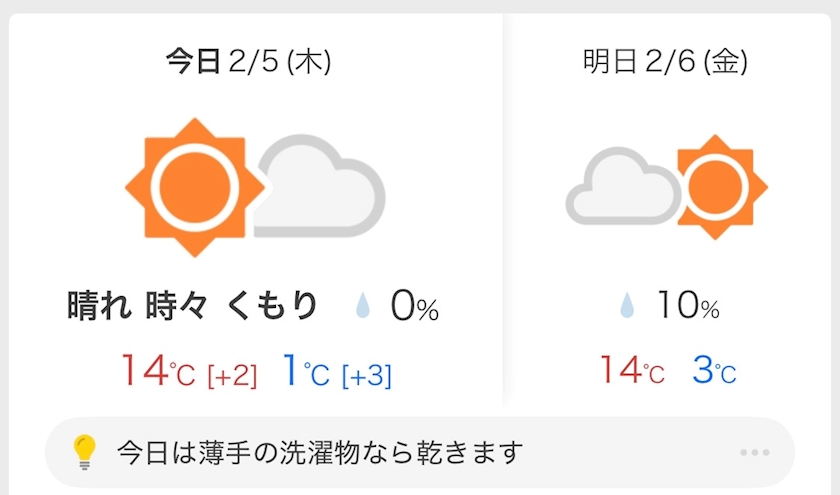
Task: Select the 今日 2/5 (木) heading
Action: coord(248,63)
